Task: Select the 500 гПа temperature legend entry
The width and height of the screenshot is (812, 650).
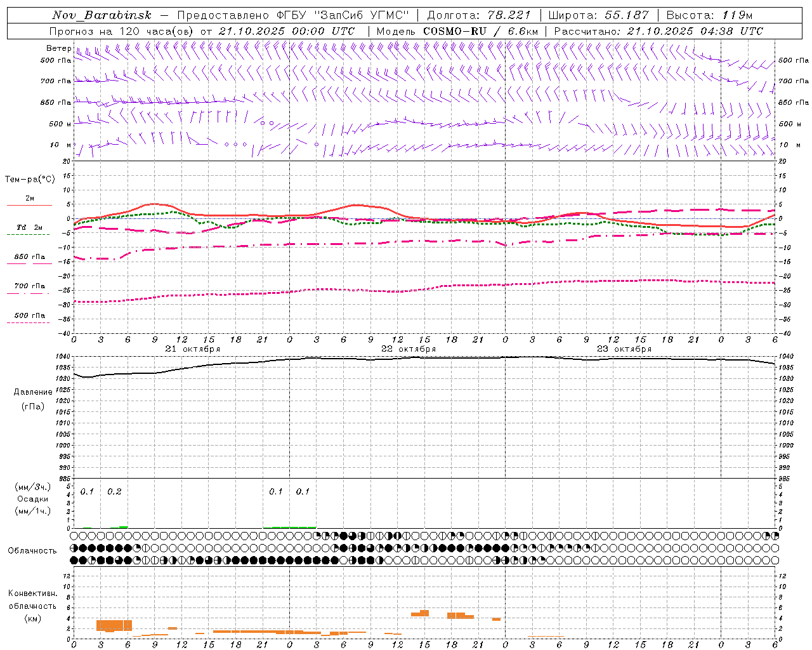Action: coord(29,315)
